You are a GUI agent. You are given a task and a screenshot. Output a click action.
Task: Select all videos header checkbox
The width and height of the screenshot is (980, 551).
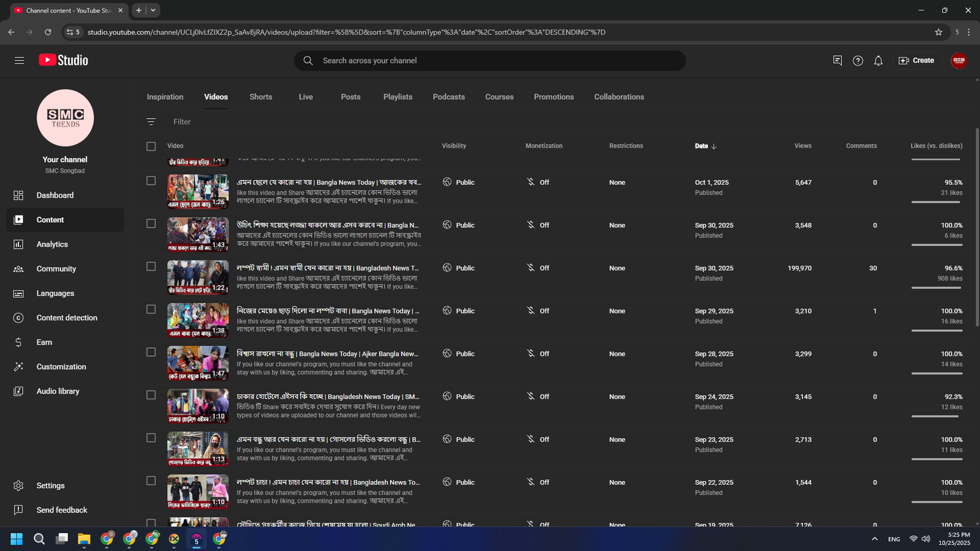pos(151,146)
